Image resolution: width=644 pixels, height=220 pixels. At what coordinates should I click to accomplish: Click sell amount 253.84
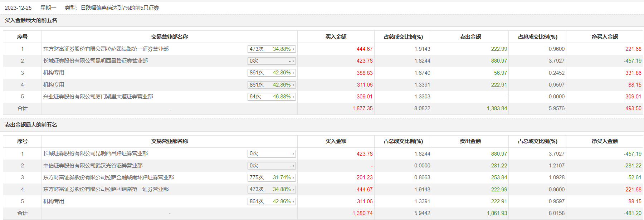499,177
